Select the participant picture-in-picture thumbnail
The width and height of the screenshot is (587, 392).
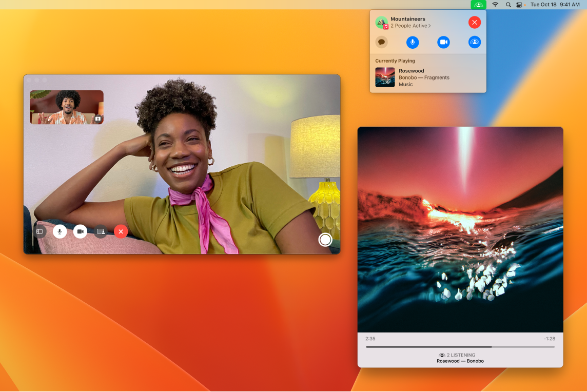66,107
